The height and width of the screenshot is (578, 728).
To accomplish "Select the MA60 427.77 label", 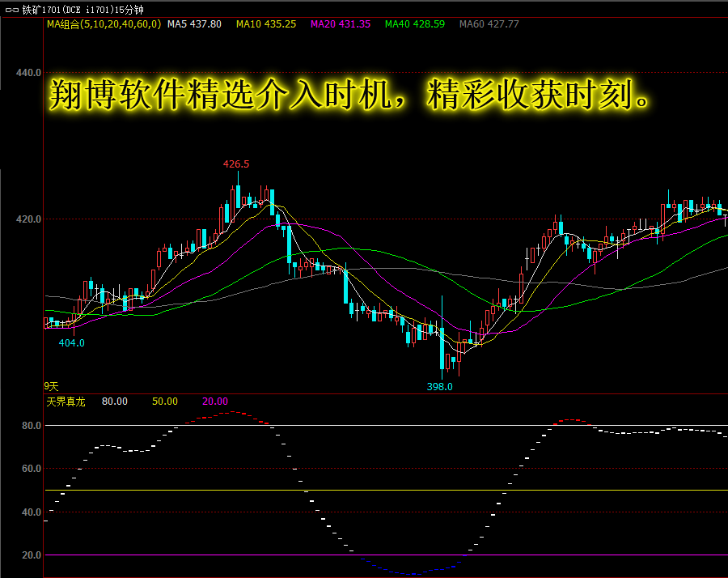I will (x=489, y=24).
